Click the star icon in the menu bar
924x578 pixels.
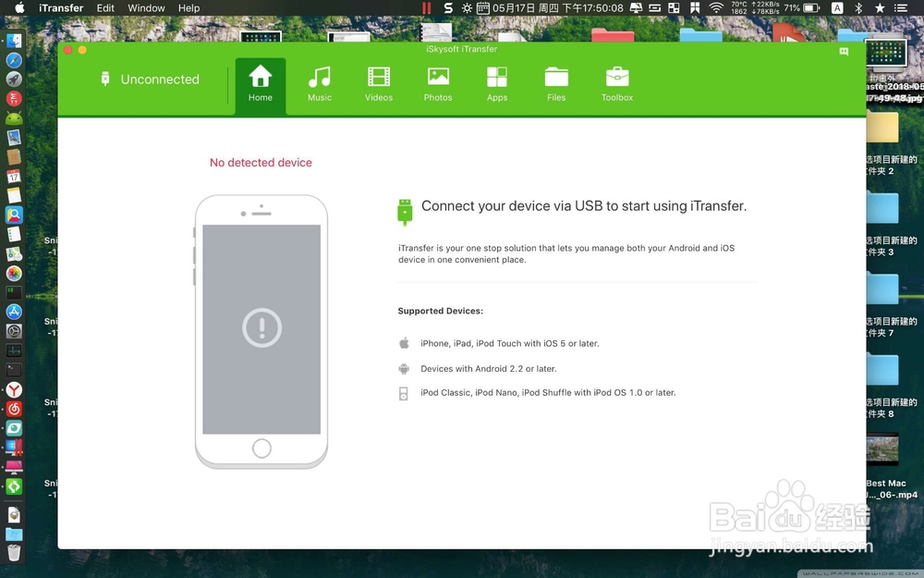click(880, 8)
